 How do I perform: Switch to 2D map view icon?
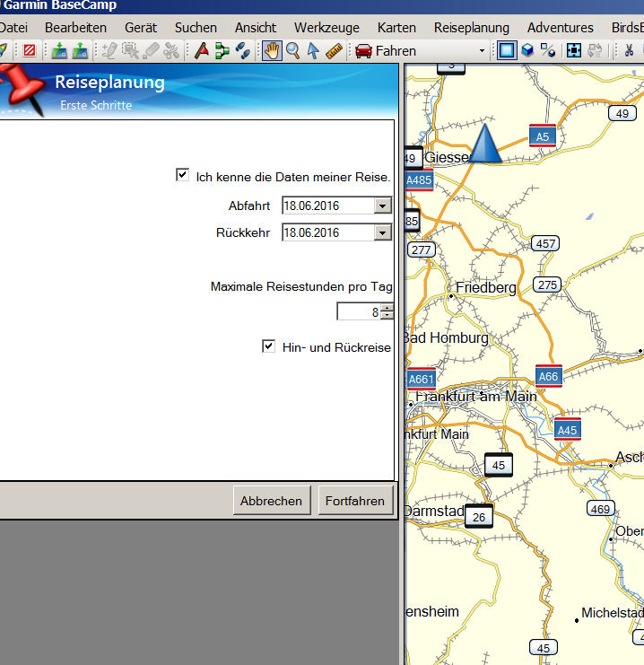tap(507, 51)
